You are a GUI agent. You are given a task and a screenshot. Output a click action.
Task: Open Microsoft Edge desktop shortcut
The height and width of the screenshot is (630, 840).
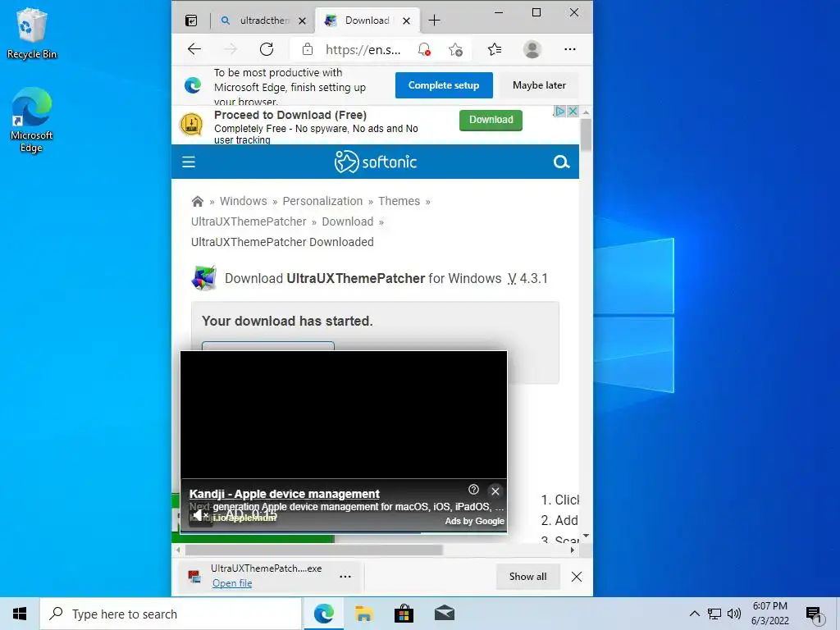coord(32,120)
